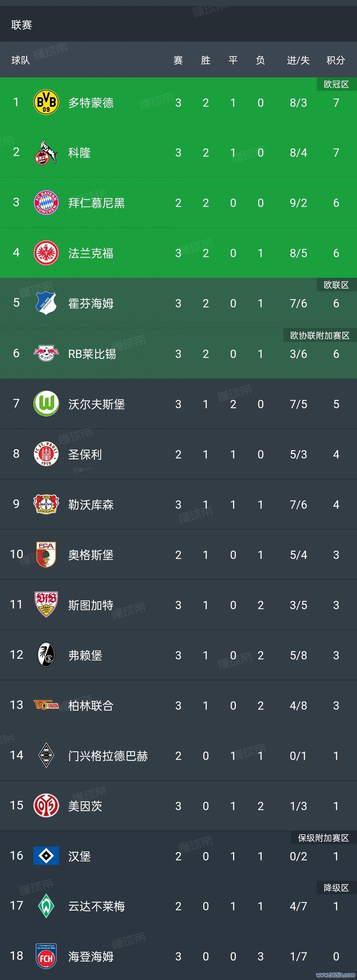The width and height of the screenshot is (357, 980).
Task: Click the 积分 column header
Action: pos(336,60)
